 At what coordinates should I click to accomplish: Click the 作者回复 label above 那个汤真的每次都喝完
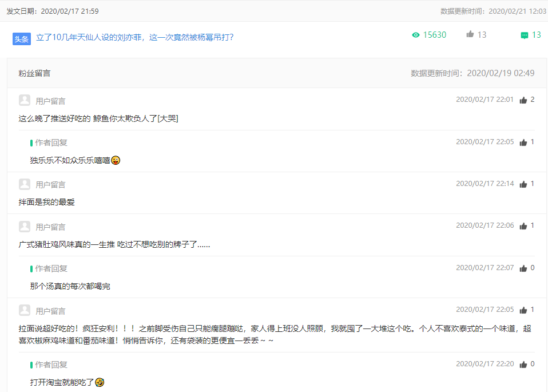point(51,268)
